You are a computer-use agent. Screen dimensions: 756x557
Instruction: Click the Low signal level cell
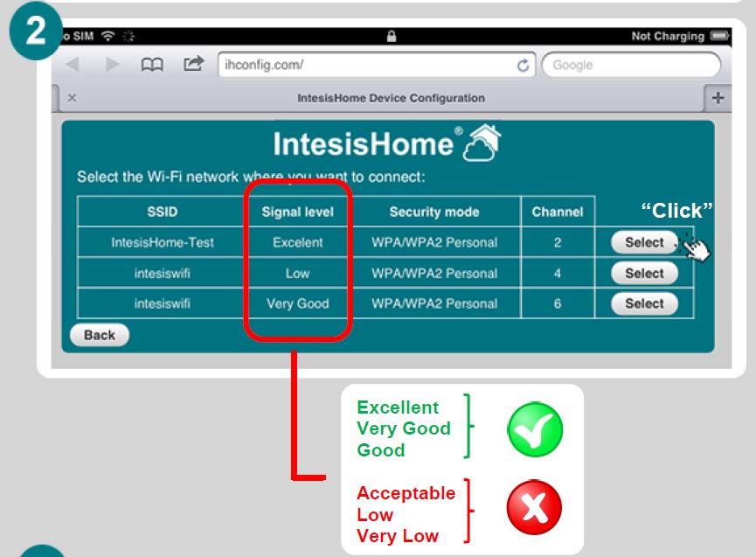pyautogui.click(x=297, y=274)
